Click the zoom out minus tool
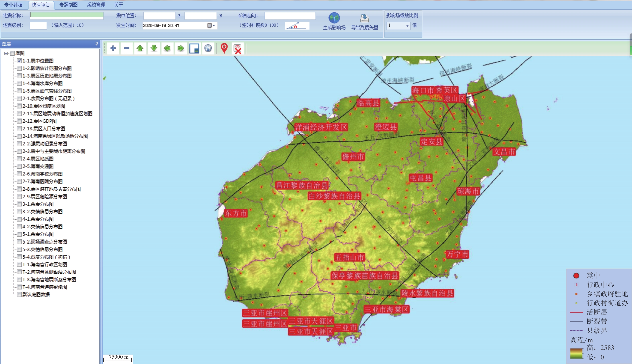The width and height of the screenshot is (632, 364). tap(127, 48)
